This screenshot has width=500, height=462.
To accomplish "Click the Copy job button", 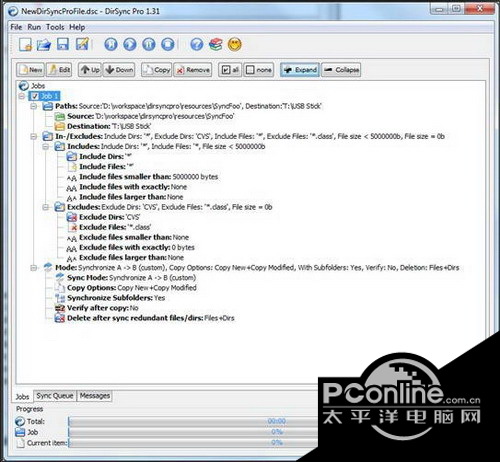I will coord(157,70).
